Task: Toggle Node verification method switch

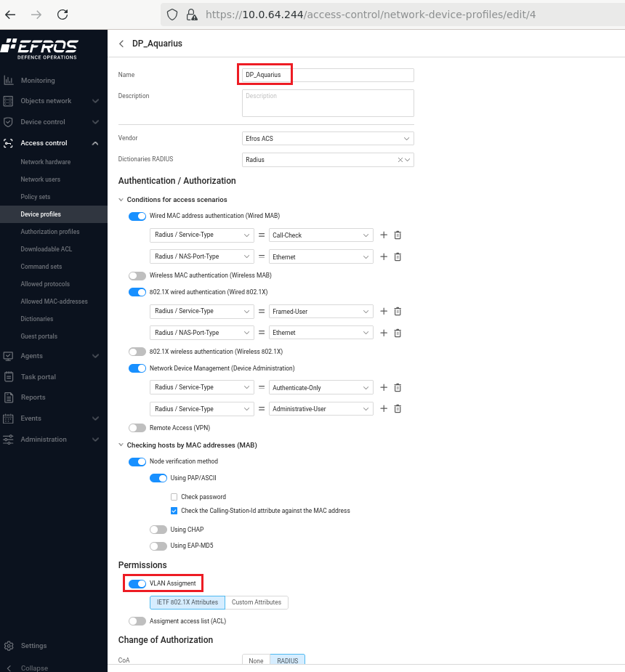Action: coord(137,461)
